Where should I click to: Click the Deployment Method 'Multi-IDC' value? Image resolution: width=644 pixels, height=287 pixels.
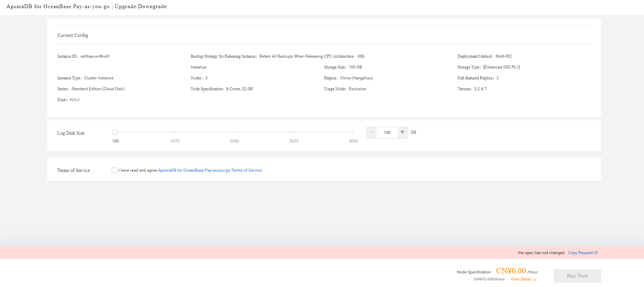point(504,56)
